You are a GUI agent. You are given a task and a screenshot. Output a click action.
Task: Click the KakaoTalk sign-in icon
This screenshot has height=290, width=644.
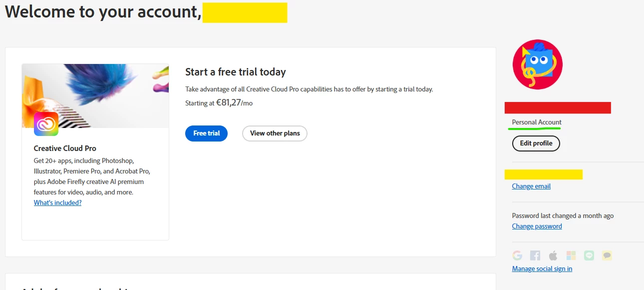607,255
